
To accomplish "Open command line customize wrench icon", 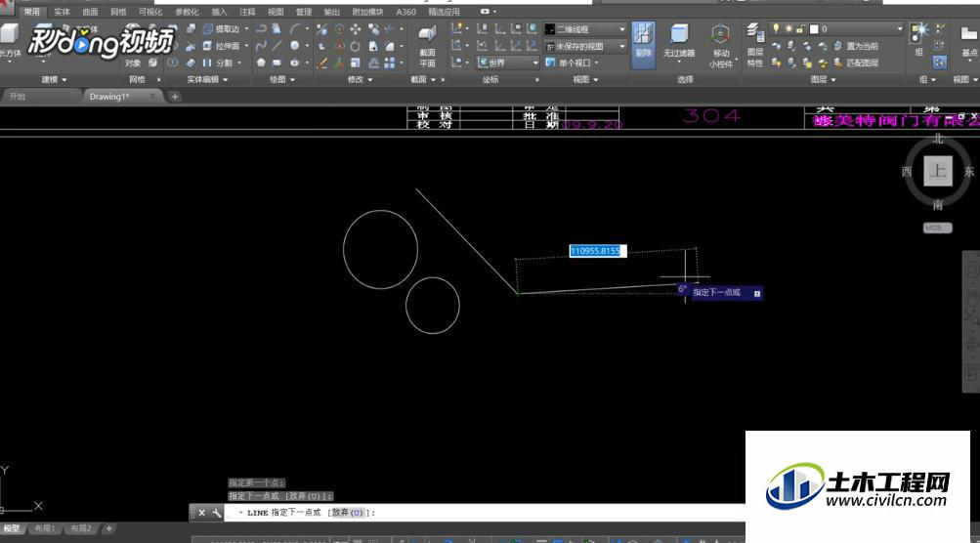I will point(217,513).
